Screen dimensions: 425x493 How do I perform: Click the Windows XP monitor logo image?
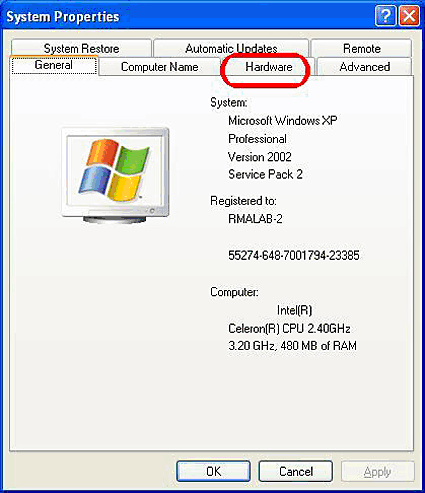tap(115, 175)
